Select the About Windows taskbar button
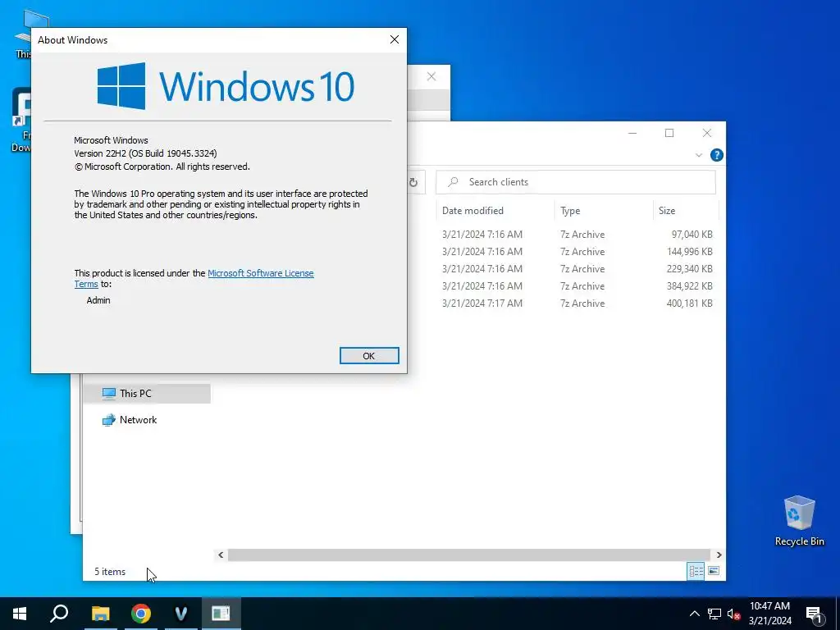This screenshot has width=840, height=630. click(221, 614)
